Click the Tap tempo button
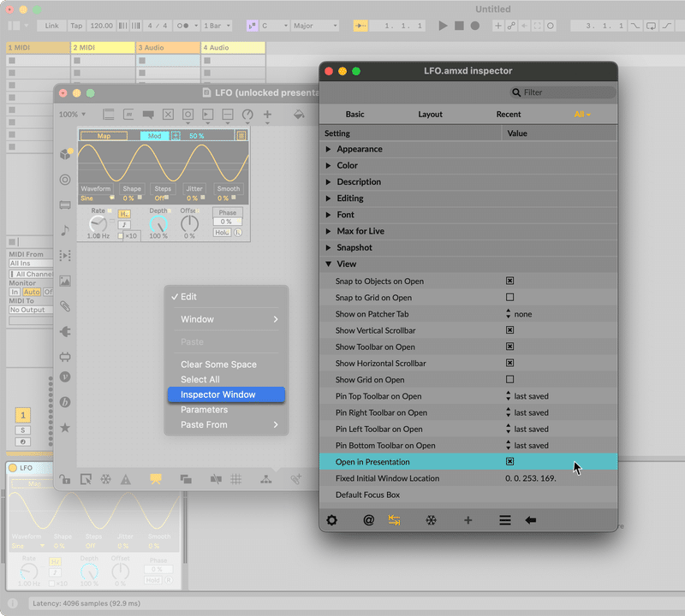The image size is (685, 616). coord(76,26)
